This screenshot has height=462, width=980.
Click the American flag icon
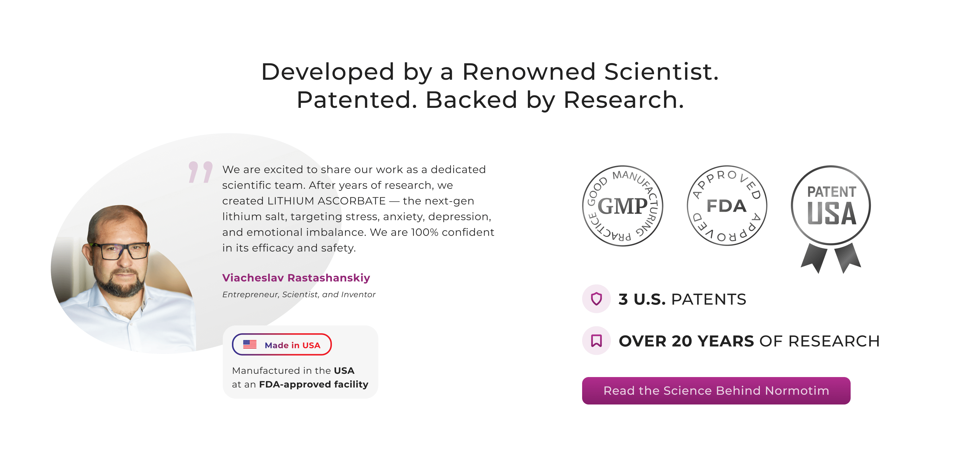pos(250,345)
